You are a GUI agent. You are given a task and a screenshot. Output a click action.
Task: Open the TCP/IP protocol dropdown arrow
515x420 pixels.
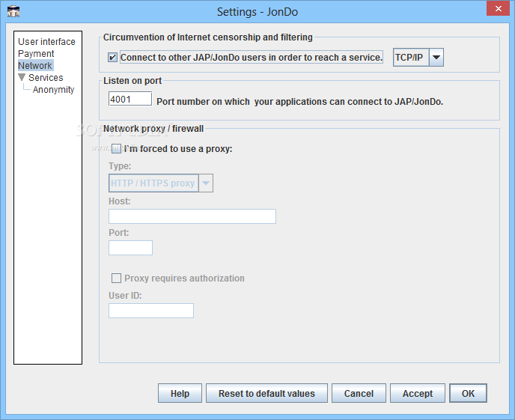436,58
